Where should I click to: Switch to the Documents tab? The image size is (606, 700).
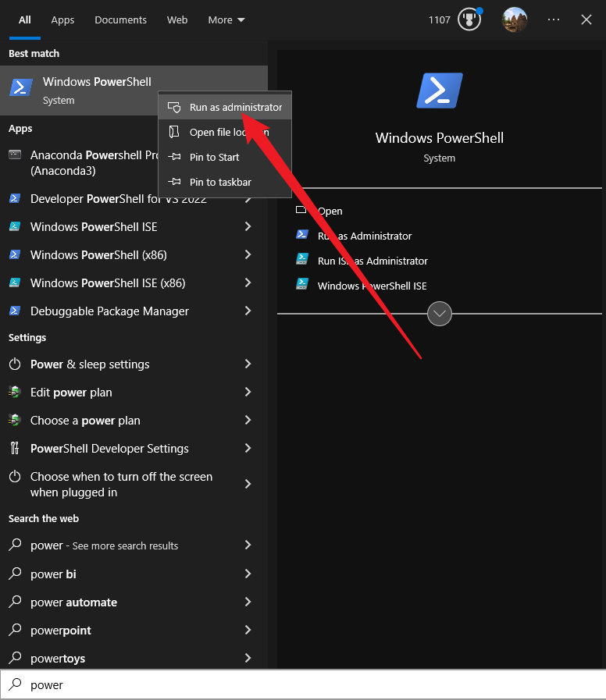pyautogui.click(x=121, y=20)
